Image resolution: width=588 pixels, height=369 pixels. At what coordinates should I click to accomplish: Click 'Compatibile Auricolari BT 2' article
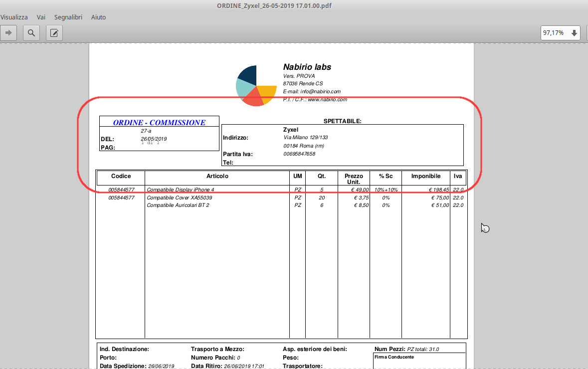pos(178,205)
